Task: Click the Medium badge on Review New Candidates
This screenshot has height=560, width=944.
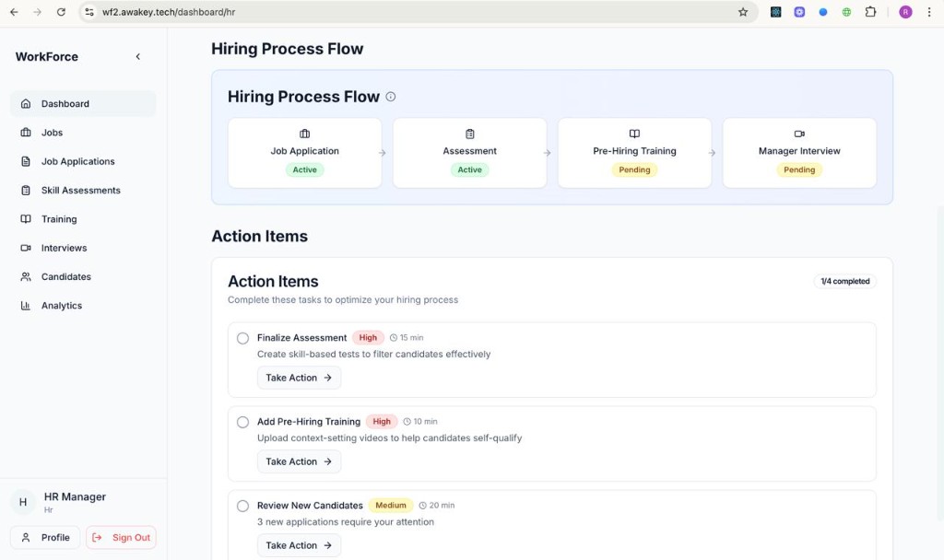Action: (x=391, y=506)
